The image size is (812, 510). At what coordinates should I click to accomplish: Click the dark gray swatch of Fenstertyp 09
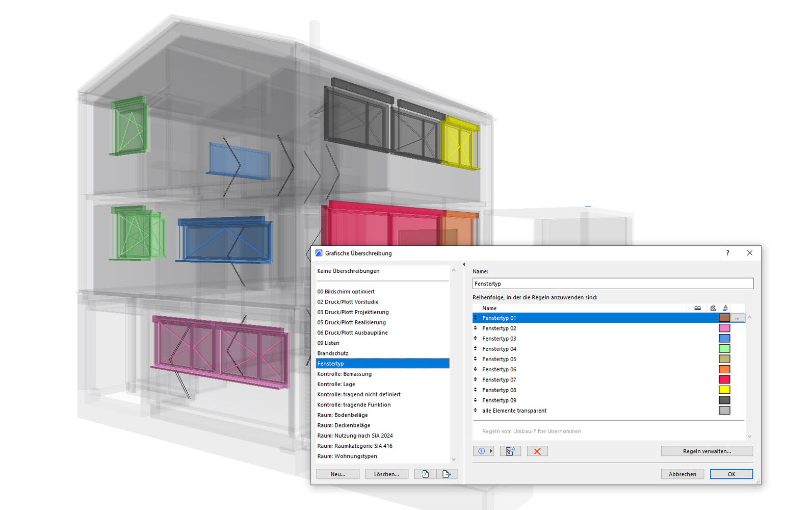coord(724,400)
